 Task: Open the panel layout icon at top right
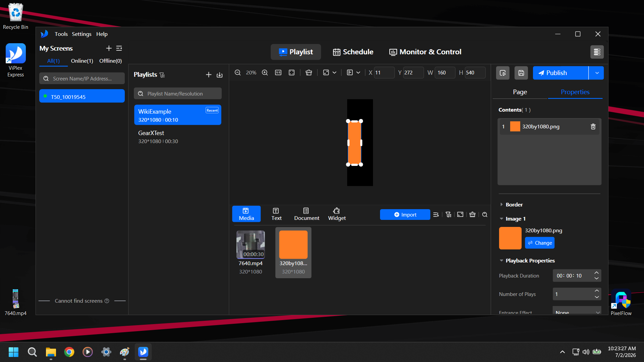[x=597, y=52]
